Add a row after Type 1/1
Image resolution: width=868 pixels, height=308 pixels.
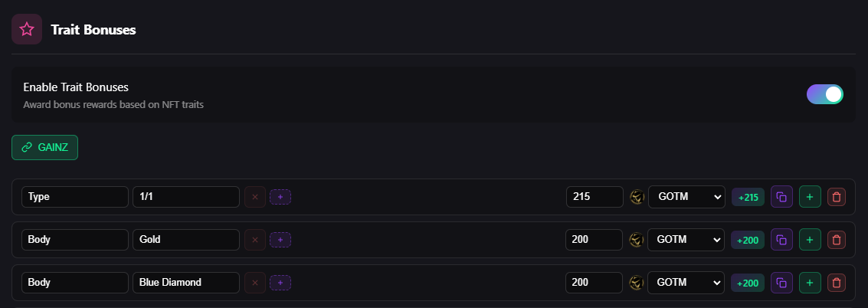point(810,197)
